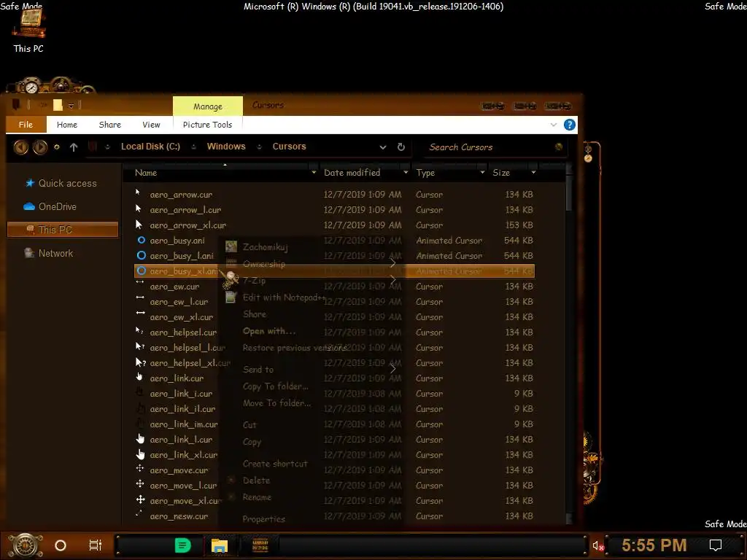Select the file aero_busy.ani
Image resolution: width=747 pixels, height=560 pixels.
[x=177, y=241]
